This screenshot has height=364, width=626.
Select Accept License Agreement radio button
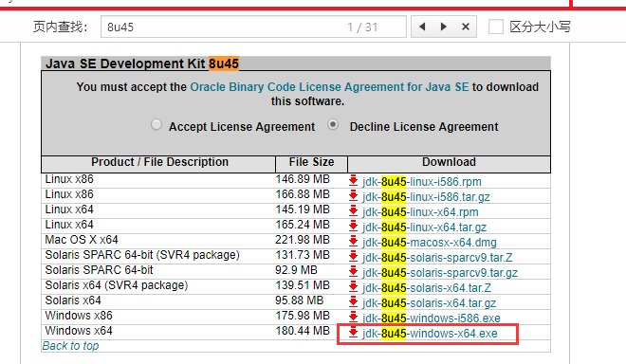156,124
